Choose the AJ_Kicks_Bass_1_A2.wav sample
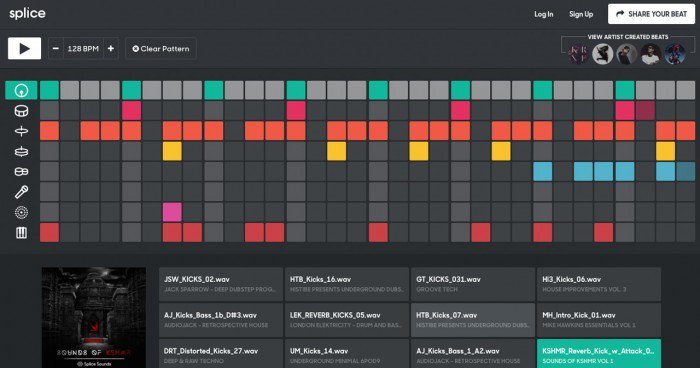 [x=473, y=354]
